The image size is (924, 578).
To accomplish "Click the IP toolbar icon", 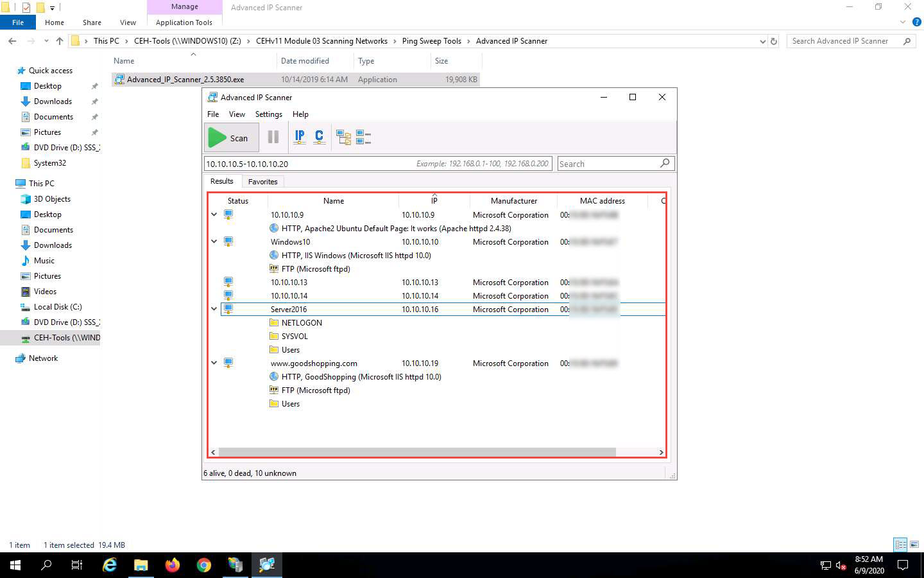I will click(300, 137).
